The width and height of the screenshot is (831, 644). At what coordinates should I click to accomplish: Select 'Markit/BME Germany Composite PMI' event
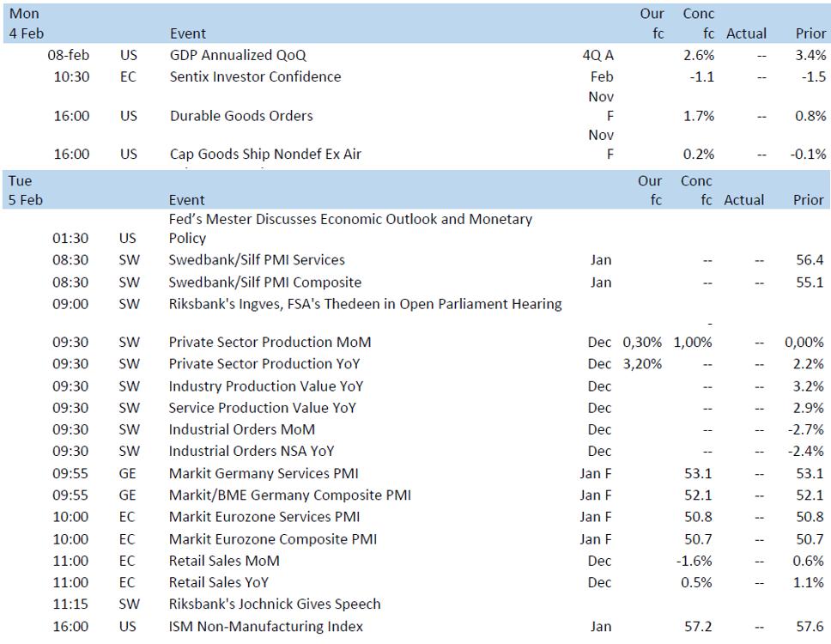pyautogui.click(x=290, y=495)
